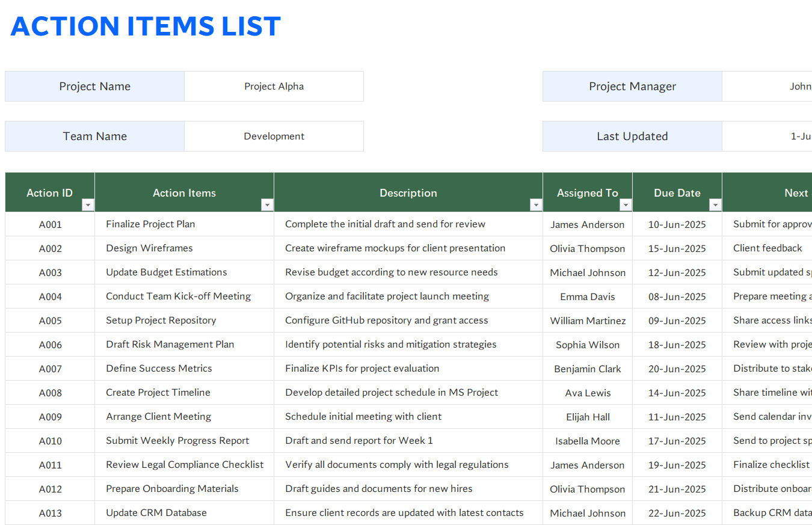Open the Description column filter dropdown

click(x=536, y=205)
